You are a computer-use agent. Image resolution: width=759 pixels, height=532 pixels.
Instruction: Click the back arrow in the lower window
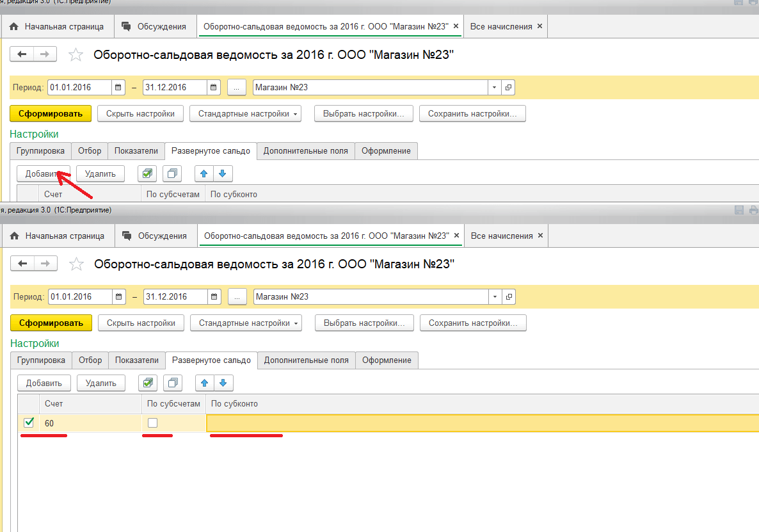click(x=23, y=263)
